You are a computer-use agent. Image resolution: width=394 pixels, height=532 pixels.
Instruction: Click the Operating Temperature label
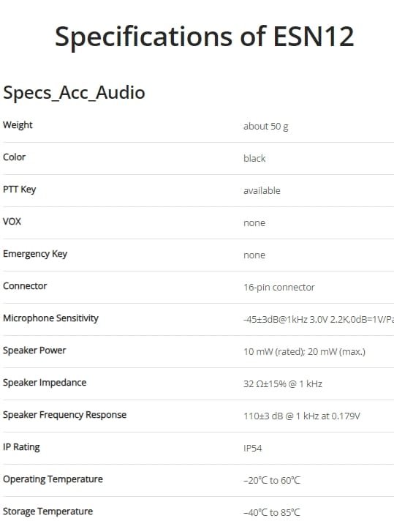click(53, 479)
